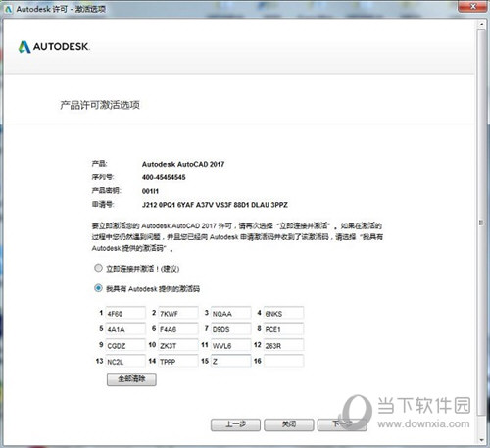
Task: Click the product name Autodesk AutoCAD 2017
Action: tap(183, 164)
